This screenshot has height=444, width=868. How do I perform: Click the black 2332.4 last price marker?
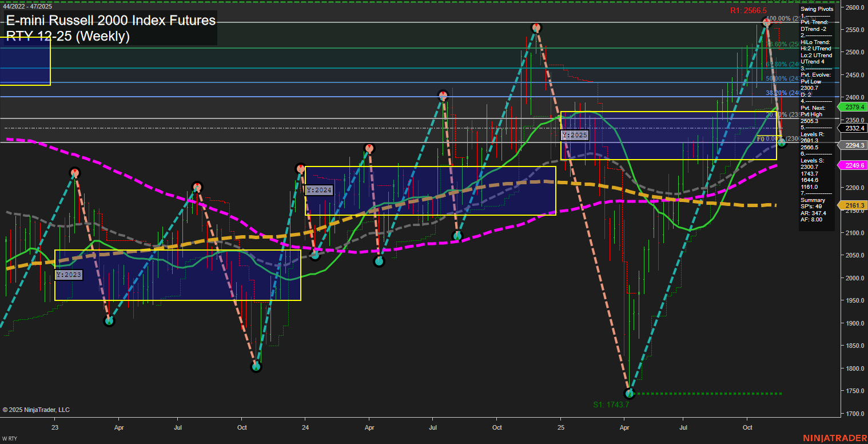[852, 129]
